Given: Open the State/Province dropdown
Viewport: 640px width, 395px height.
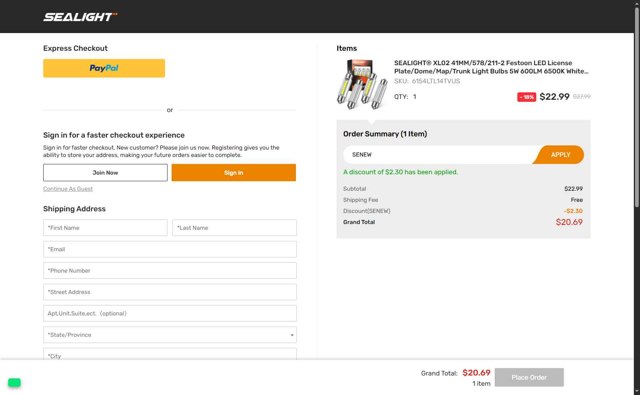Looking at the screenshot, I should point(170,335).
